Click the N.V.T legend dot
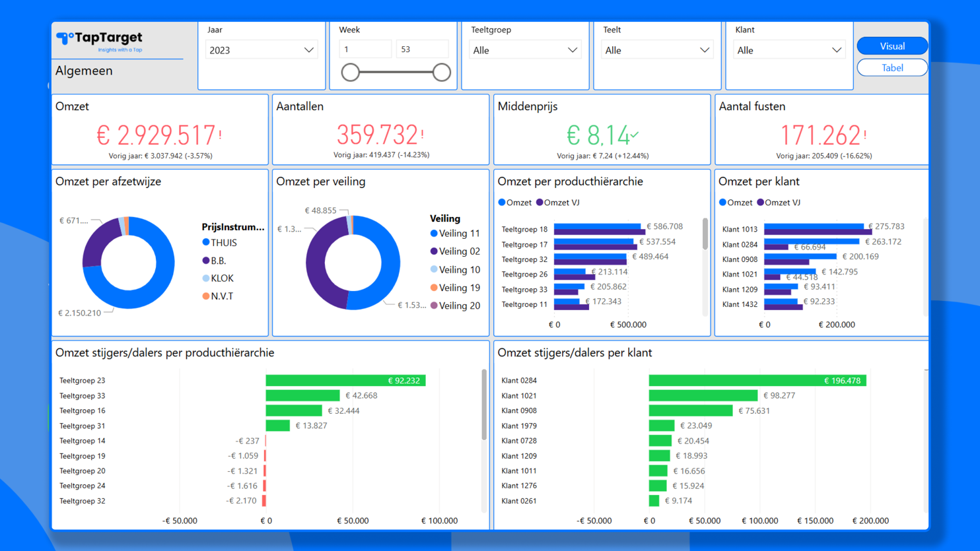 pos(206,296)
